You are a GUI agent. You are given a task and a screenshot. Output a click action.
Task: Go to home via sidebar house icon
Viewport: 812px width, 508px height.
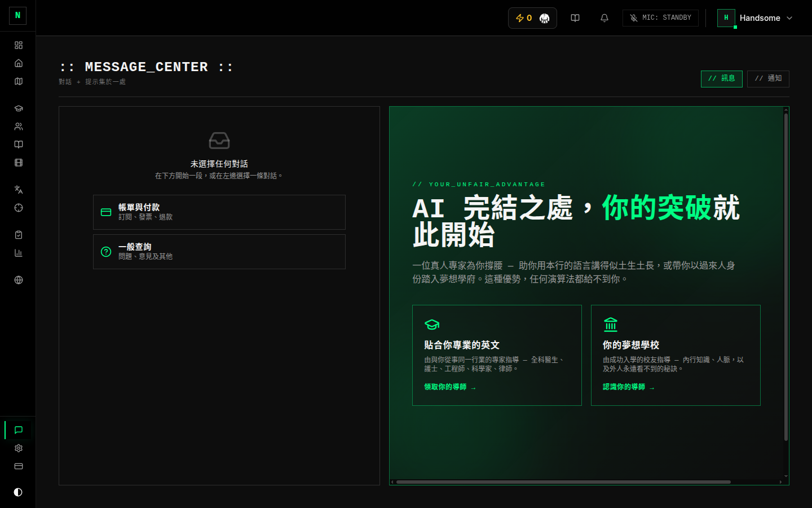(19, 63)
